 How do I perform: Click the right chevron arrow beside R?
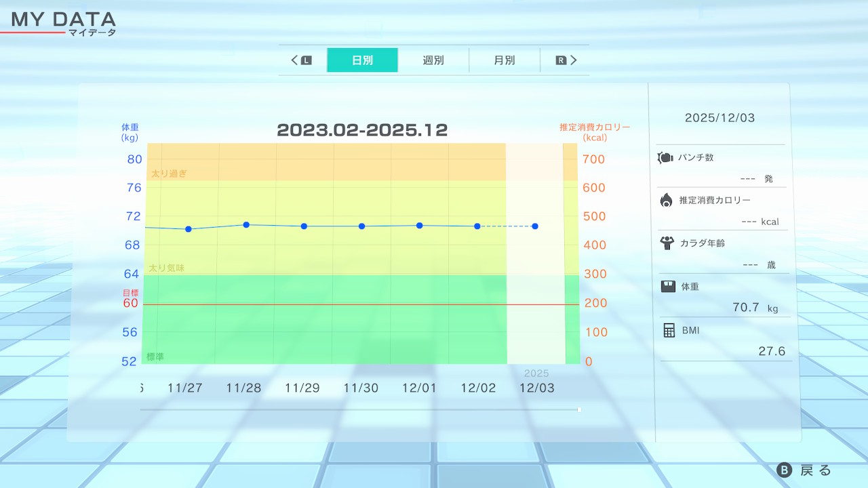(x=574, y=60)
